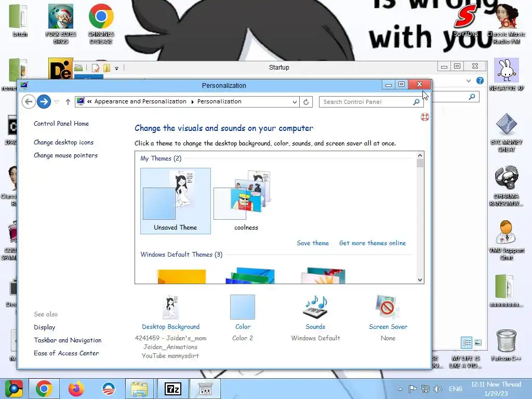Click the search icon in Startup window
Viewport: 532px width, 399px height.
pyautogui.click(x=472, y=97)
